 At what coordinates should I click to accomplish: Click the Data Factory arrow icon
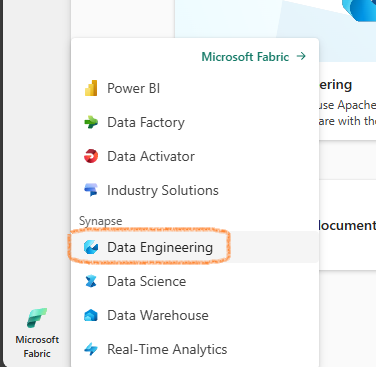[x=91, y=122]
